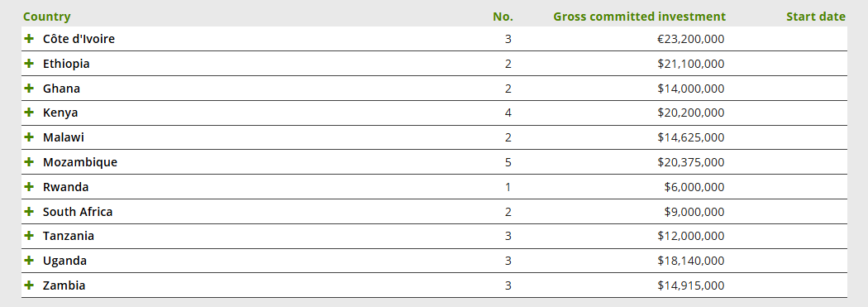Expand the Zambia row plus icon
The image size is (868, 307).
pyautogui.click(x=29, y=285)
